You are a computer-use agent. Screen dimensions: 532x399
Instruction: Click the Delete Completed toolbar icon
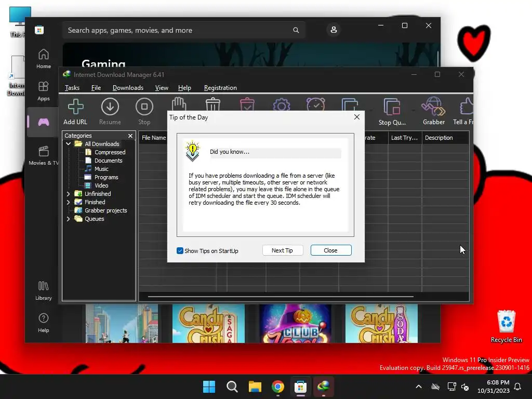point(247,104)
